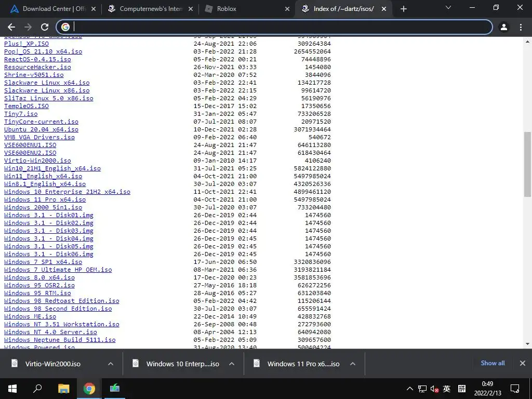Viewport: 532px width, 399px height.
Task: Click Windows 2000 5in1.iso link
Action: [x=43, y=207]
